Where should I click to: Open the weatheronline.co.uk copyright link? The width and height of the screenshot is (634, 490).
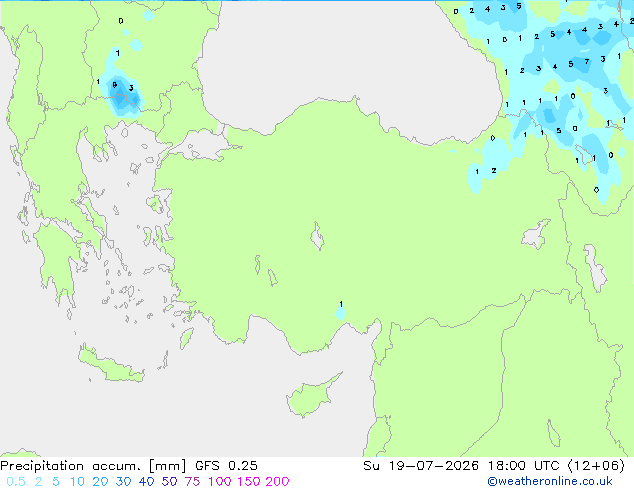pyautogui.click(x=550, y=481)
